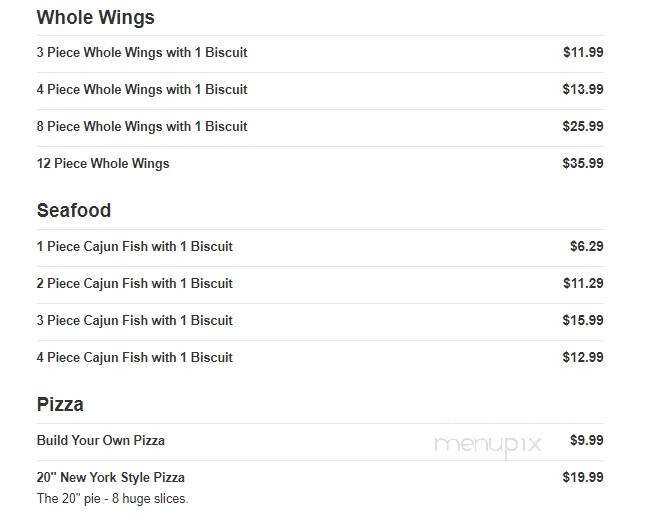The image size is (667, 527).
Task: Open the 20" New York Style Pizza item
Action: 111,477
